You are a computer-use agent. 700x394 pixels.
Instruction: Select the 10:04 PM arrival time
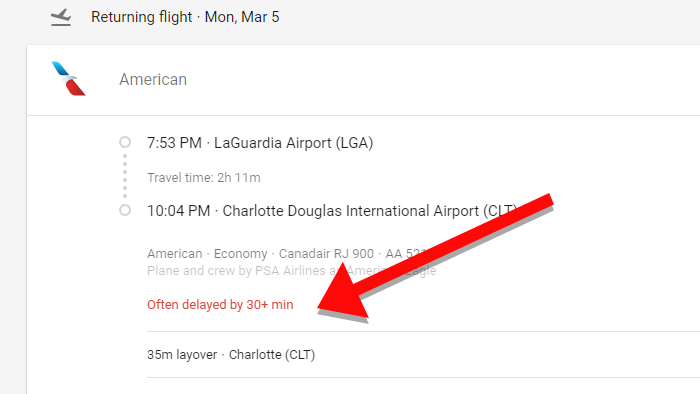(179, 211)
